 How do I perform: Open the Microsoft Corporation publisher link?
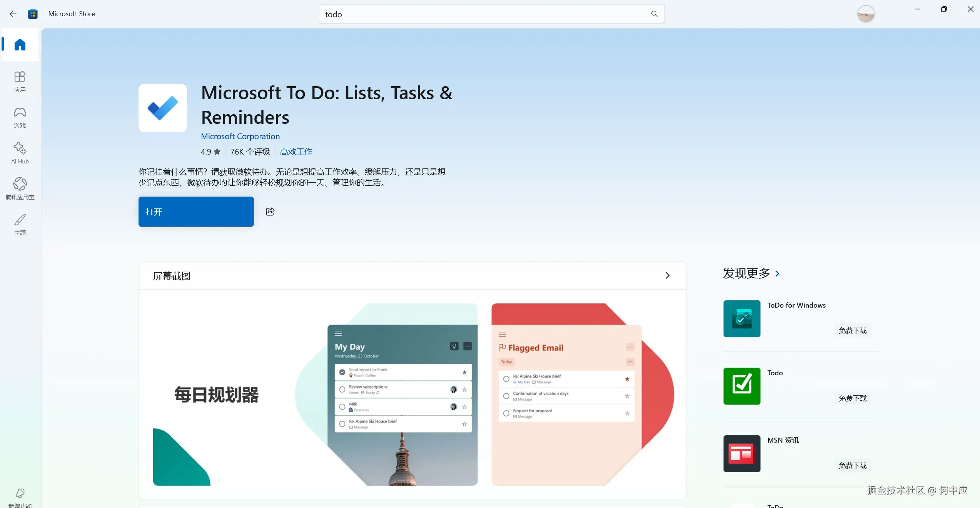pos(240,136)
